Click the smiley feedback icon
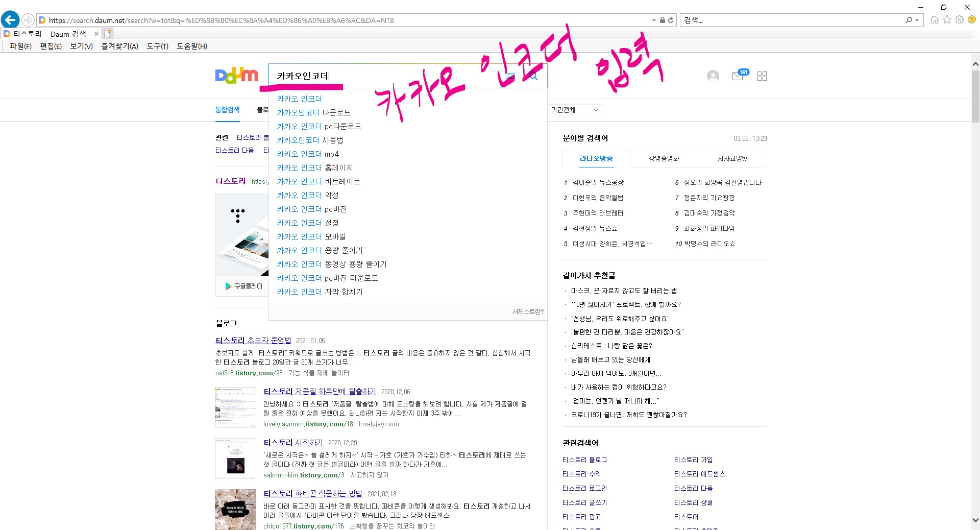Viewport: 980px width, 530px height. click(x=972, y=20)
